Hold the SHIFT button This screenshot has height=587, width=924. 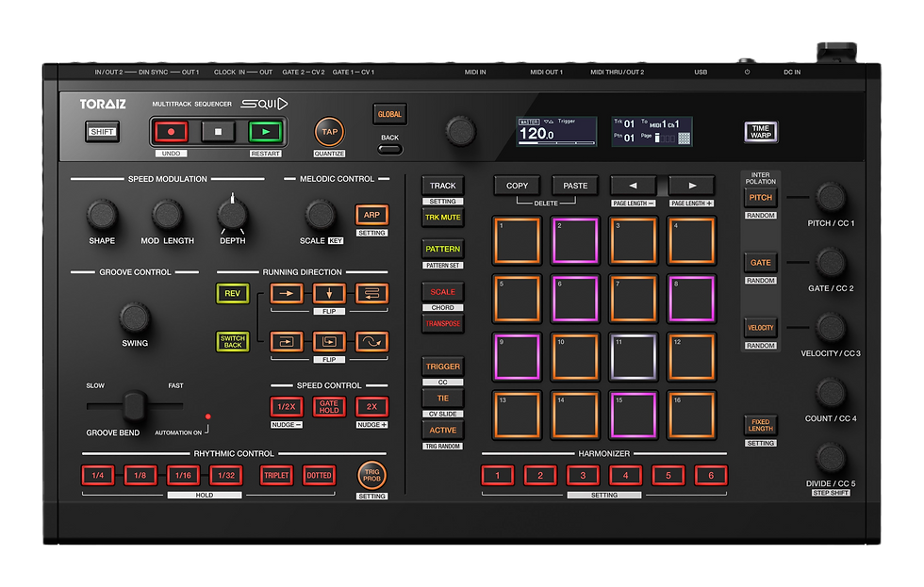click(102, 132)
